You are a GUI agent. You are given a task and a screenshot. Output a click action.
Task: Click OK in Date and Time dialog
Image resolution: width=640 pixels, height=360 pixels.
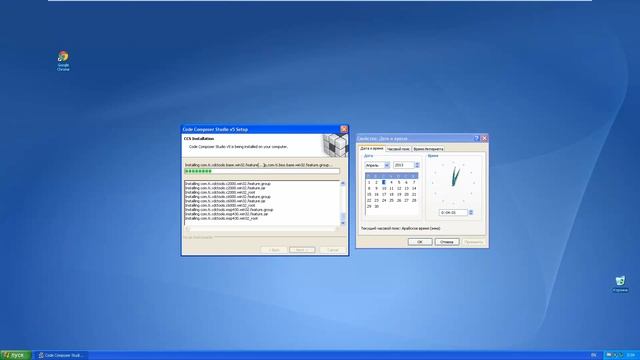tap(420, 242)
